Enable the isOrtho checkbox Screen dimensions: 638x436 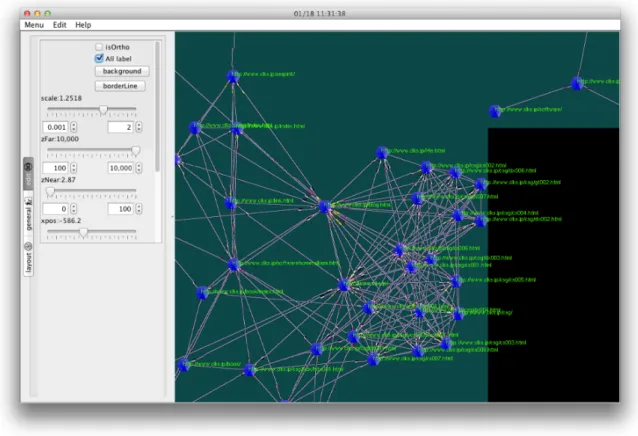click(99, 47)
